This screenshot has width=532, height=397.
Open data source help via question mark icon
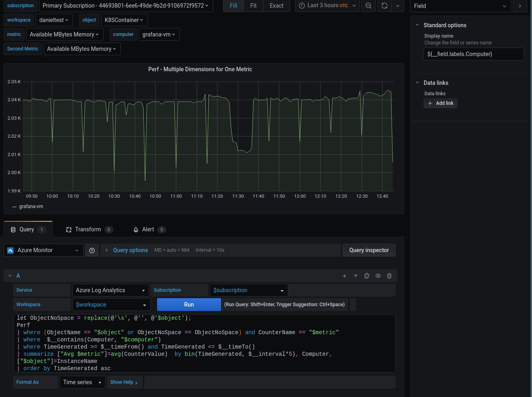pyautogui.click(x=92, y=250)
